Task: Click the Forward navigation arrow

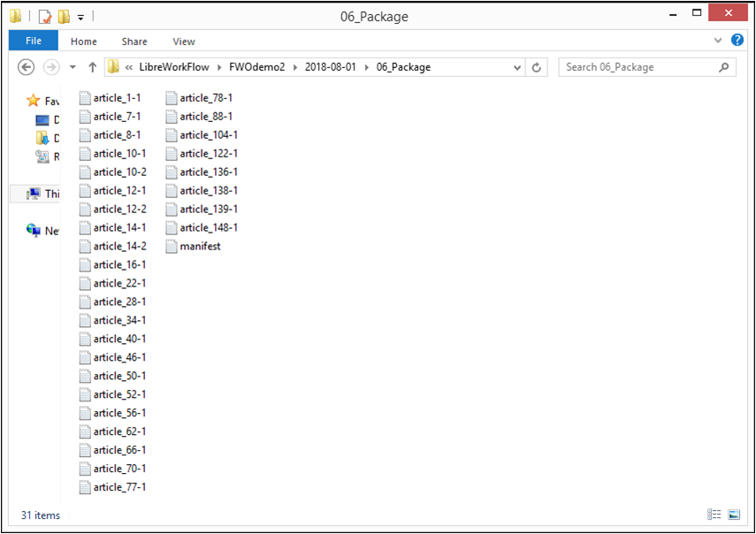Action: point(51,67)
